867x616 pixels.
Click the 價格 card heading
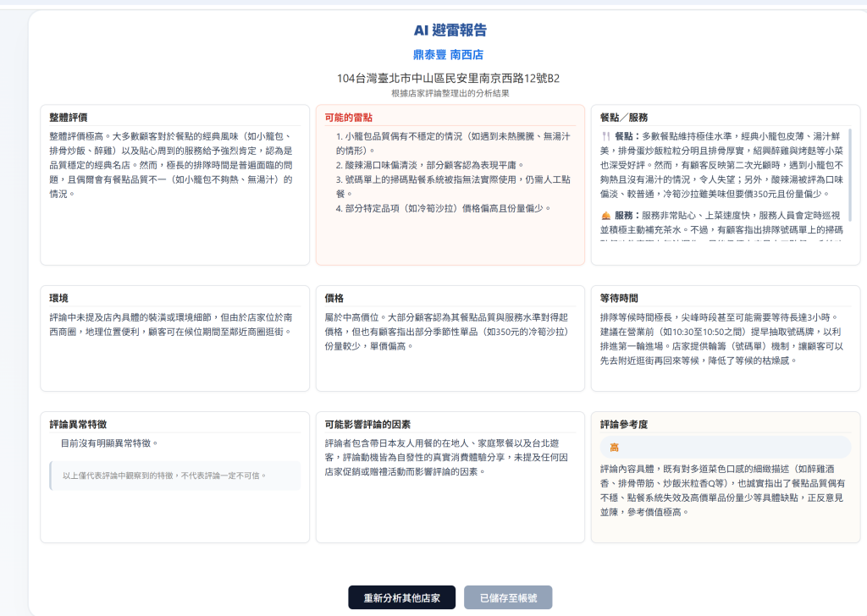(334, 299)
